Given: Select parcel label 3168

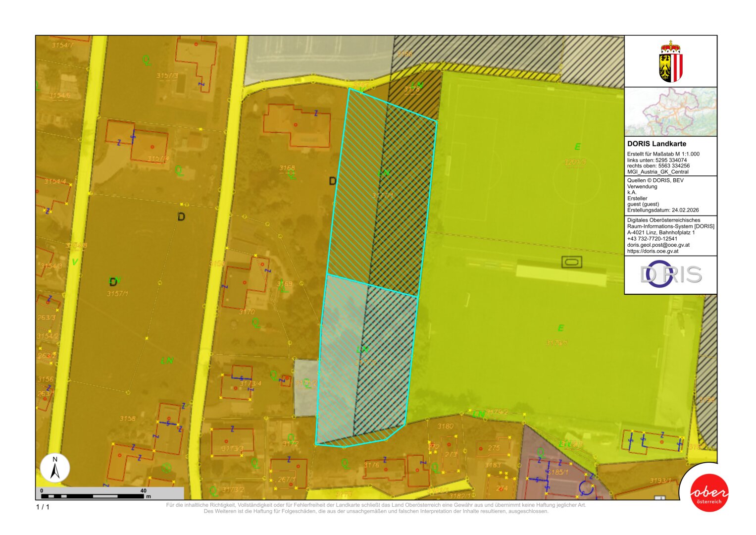Looking at the screenshot, I should [x=287, y=168].
